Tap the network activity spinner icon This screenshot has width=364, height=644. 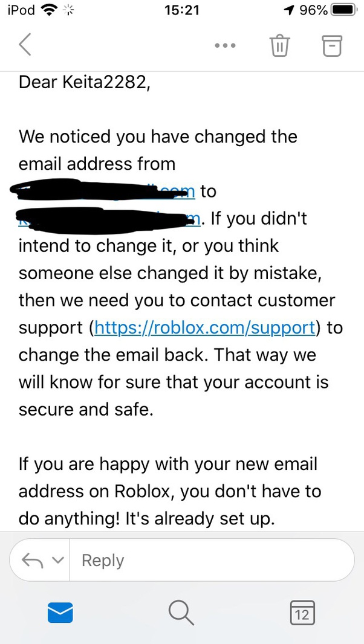(67, 10)
